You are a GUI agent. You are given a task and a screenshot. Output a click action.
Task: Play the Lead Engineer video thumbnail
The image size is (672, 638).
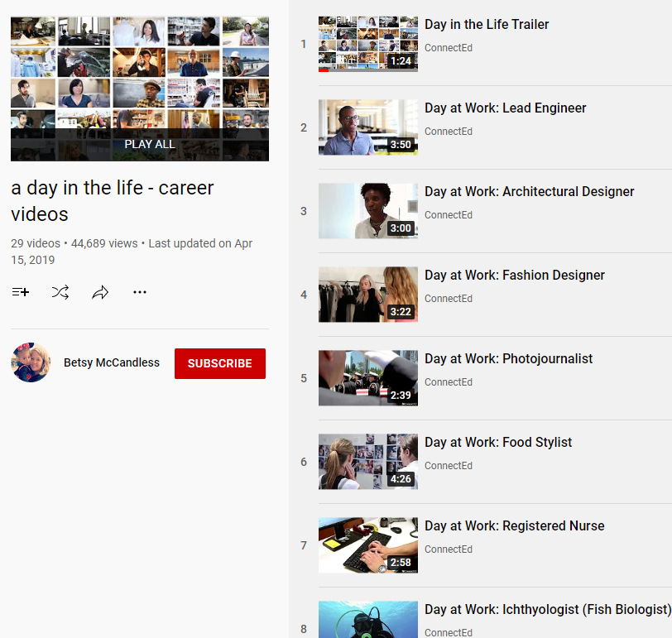pyautogui.click(x=367, y=127)
